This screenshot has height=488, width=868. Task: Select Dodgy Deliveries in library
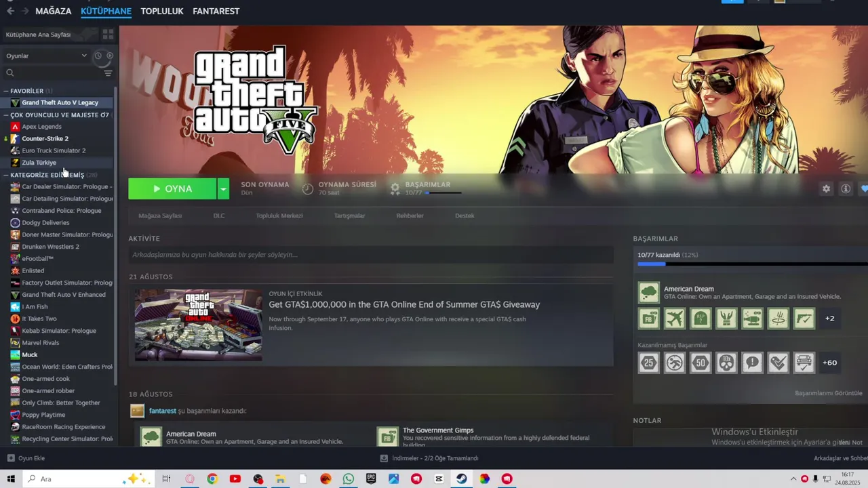coord(45,222)
